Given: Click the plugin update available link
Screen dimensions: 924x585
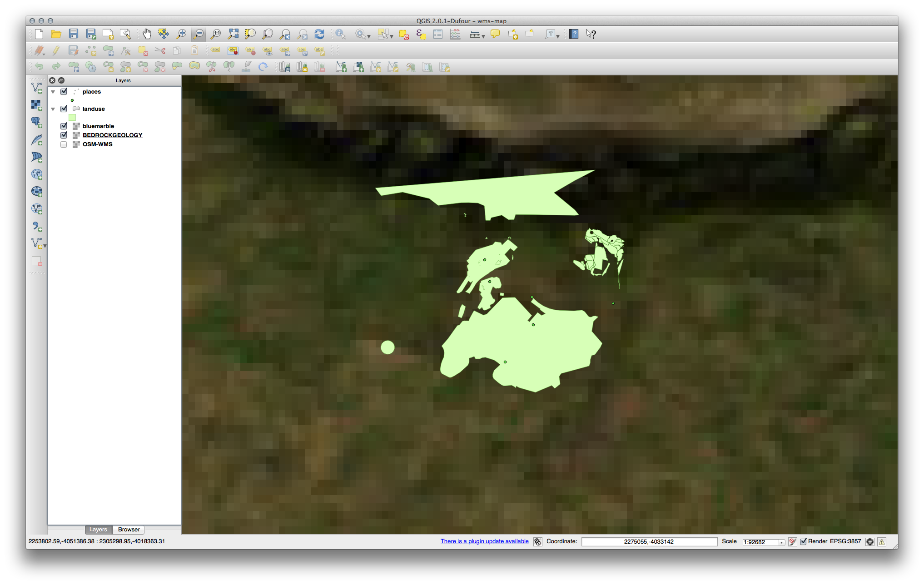Looking at the screenshot, I should point(484,541).
